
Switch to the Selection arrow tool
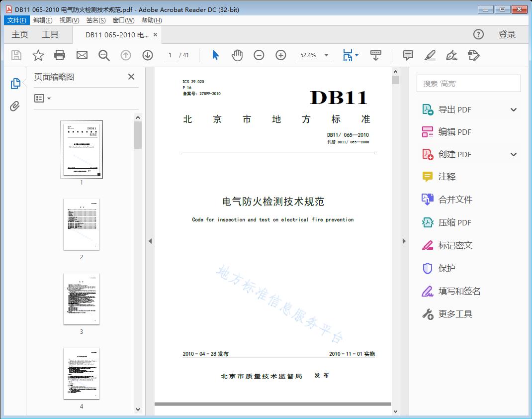[x=215, y=55]
